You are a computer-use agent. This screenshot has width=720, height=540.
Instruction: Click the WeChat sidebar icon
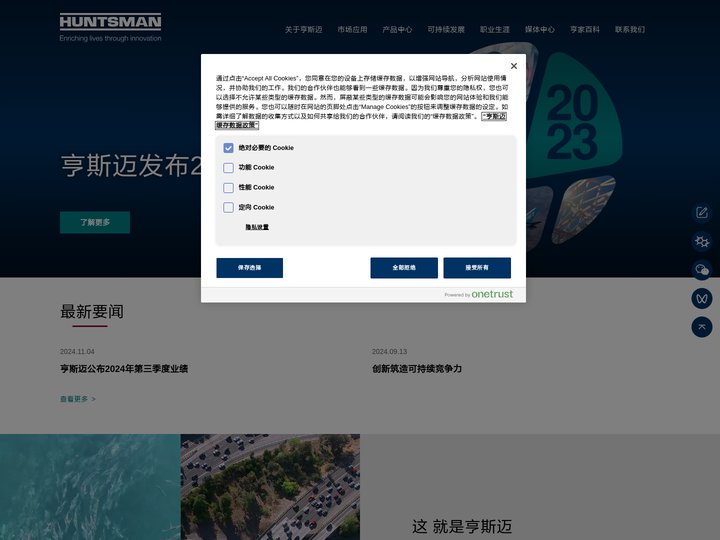pos(702,270)
